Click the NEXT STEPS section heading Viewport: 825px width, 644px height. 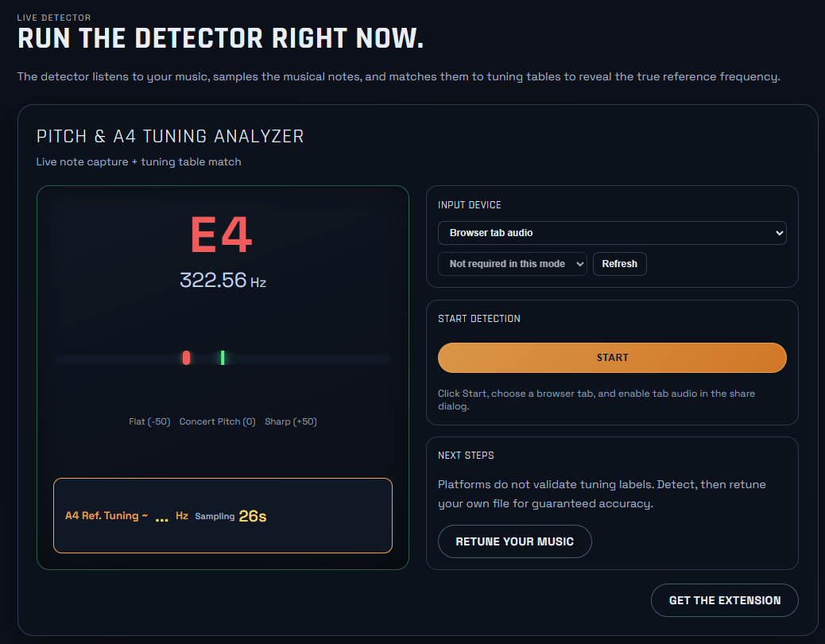(466, 456)
